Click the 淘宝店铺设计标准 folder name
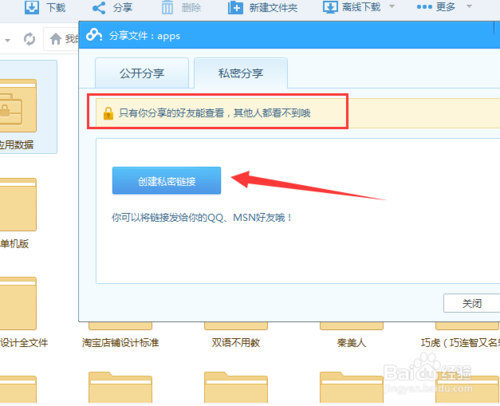The image size is (500, 406). [x=120, y=342]
